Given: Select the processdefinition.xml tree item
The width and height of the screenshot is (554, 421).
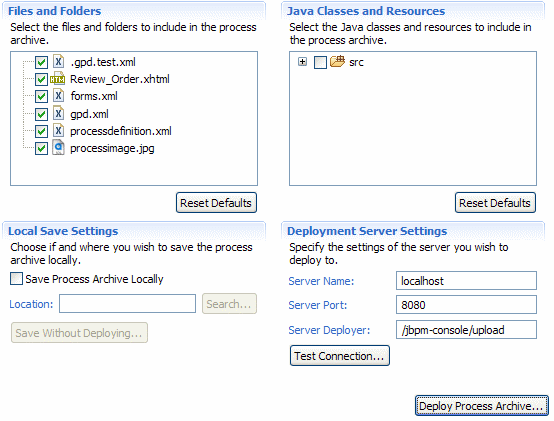Looking at the screenshot, I should pos(121,131).
